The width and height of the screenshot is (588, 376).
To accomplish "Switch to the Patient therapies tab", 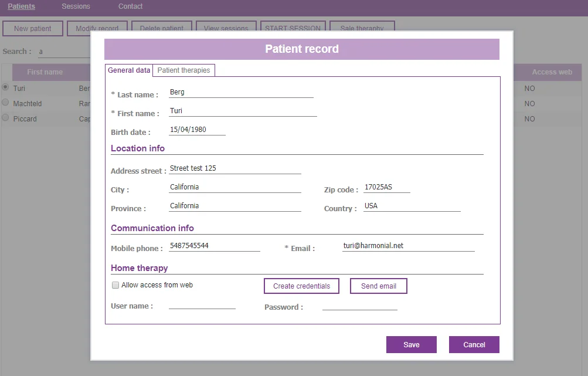I will [183, 70].
